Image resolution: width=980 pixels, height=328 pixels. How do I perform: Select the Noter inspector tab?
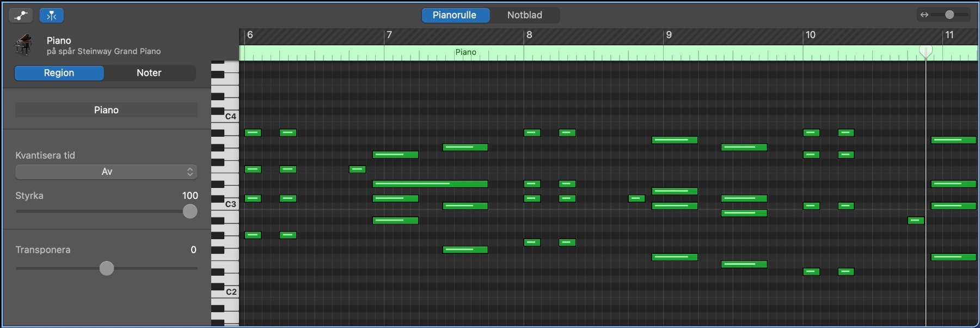pyautogui.click(x=149, y=73)
